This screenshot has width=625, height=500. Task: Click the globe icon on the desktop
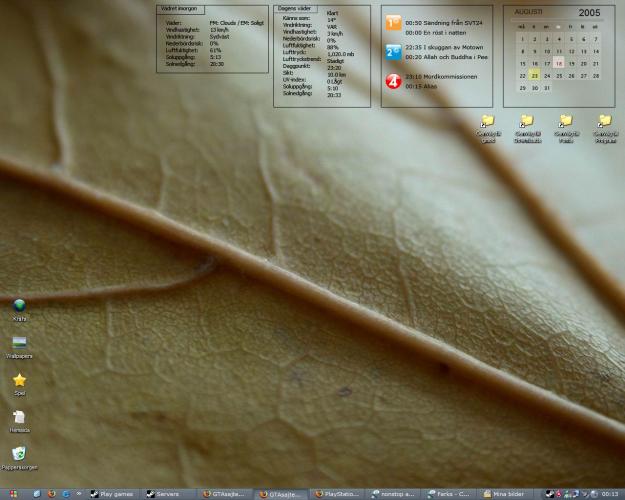(19, 306)
